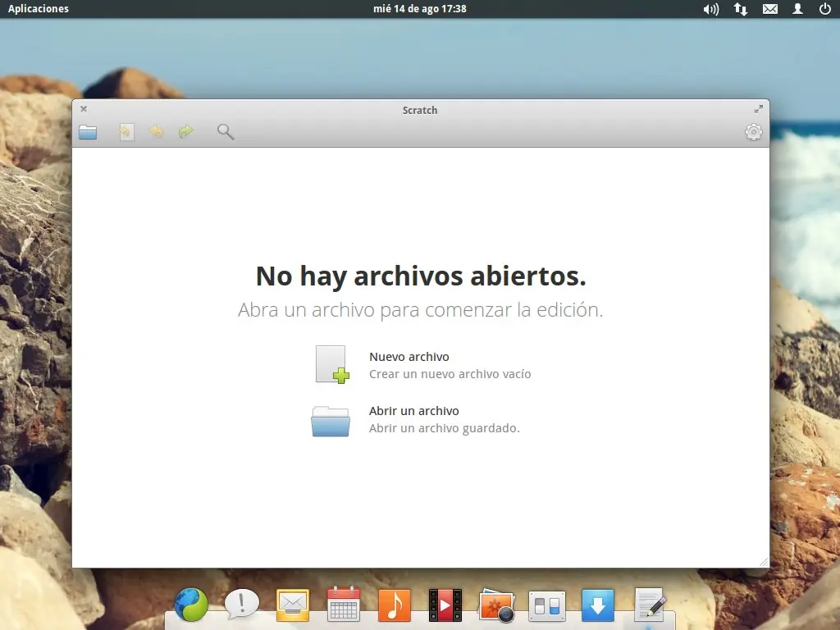Open the search magnifier in toolbar
Screen dimensions: 840x630
coord(226,132)
